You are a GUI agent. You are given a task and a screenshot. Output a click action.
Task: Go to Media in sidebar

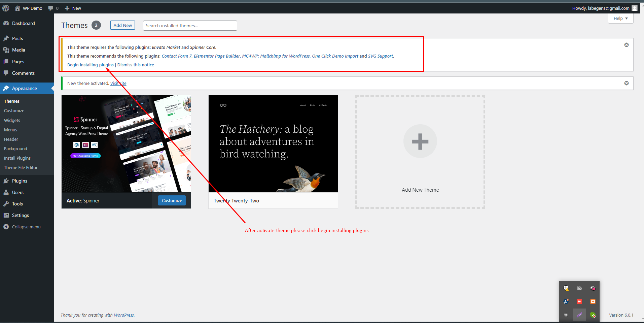(27, 50)
